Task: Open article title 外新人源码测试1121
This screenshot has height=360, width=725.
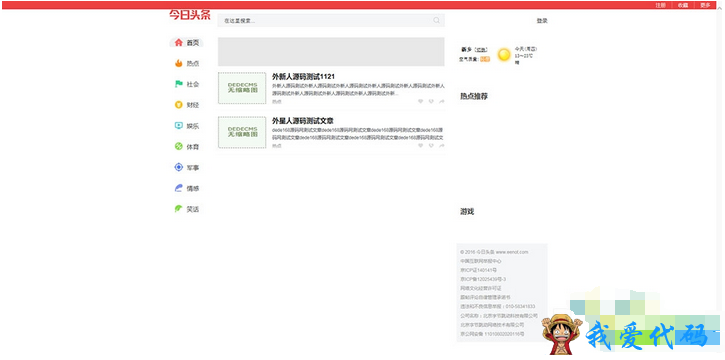Action: (x=303, y=77)
